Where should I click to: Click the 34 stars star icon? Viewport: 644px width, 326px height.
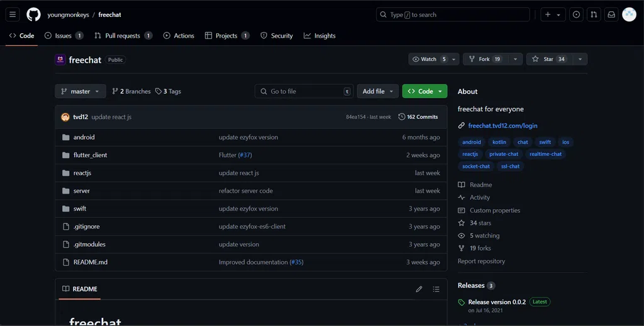(461, 223)
